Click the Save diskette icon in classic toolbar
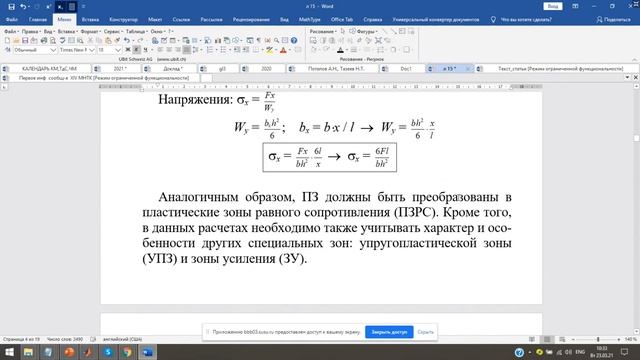 (25, 40)
